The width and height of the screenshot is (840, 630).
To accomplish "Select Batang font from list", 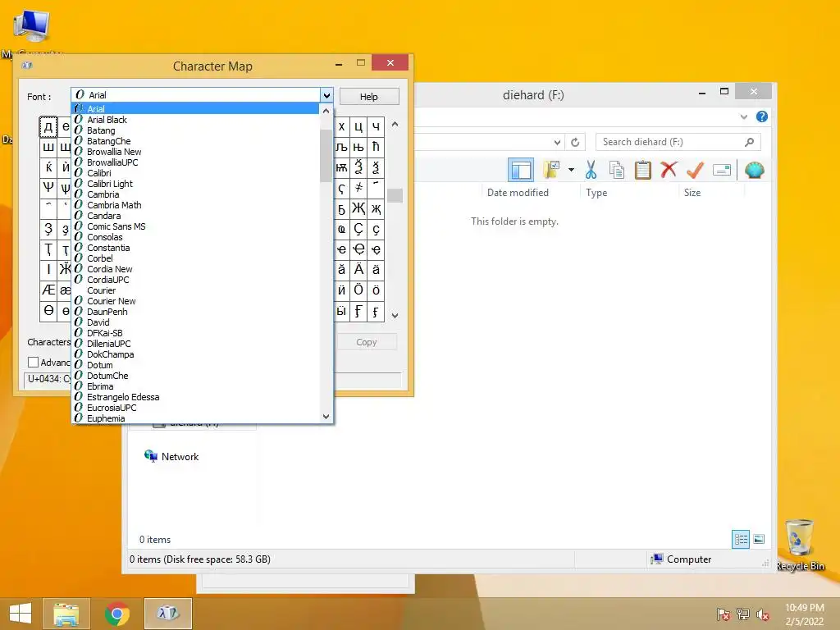I will (x=195, y=130).
